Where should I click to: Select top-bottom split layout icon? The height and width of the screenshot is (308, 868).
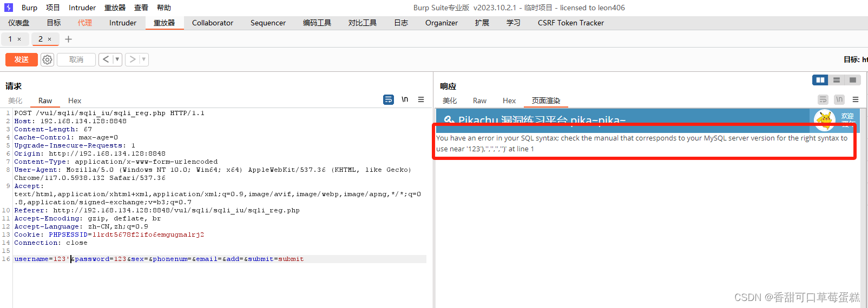point(837,80)
